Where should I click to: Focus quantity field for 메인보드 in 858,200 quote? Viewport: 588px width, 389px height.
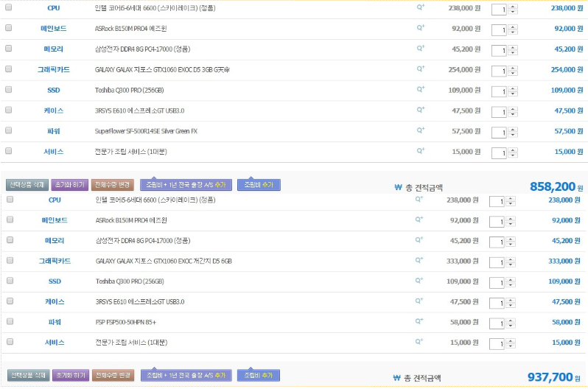coord(500,29)
